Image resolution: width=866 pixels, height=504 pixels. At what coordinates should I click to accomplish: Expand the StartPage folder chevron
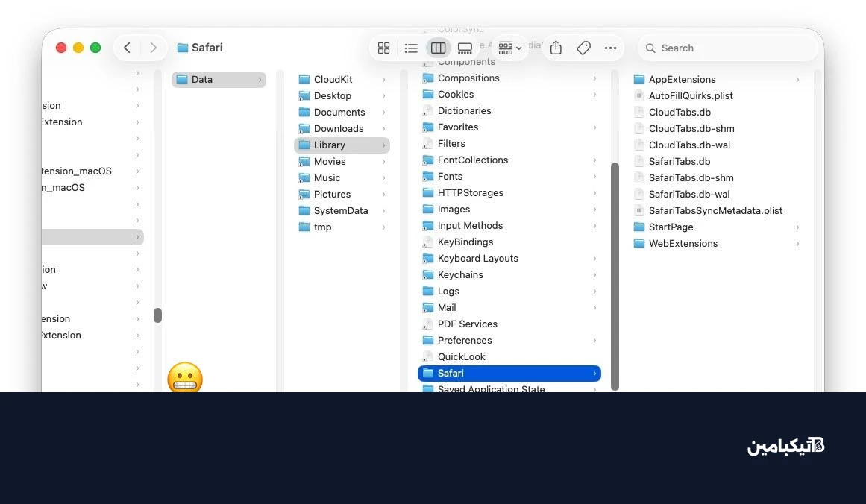click(797, 227)
